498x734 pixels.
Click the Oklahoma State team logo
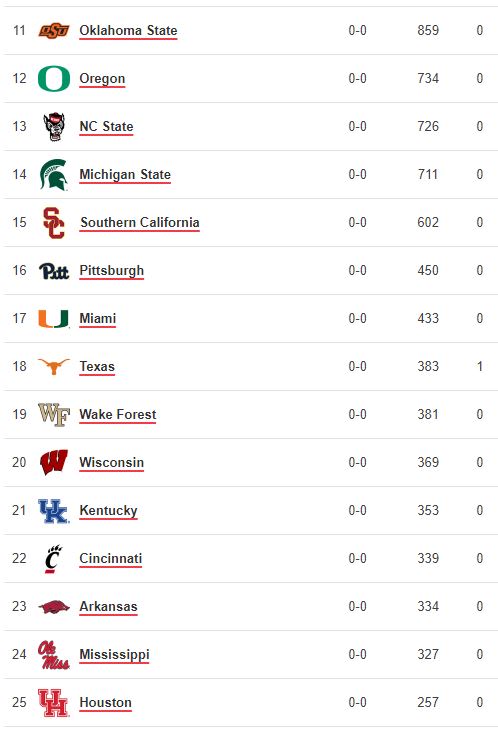pyautogui.click(x=54, y=31)
